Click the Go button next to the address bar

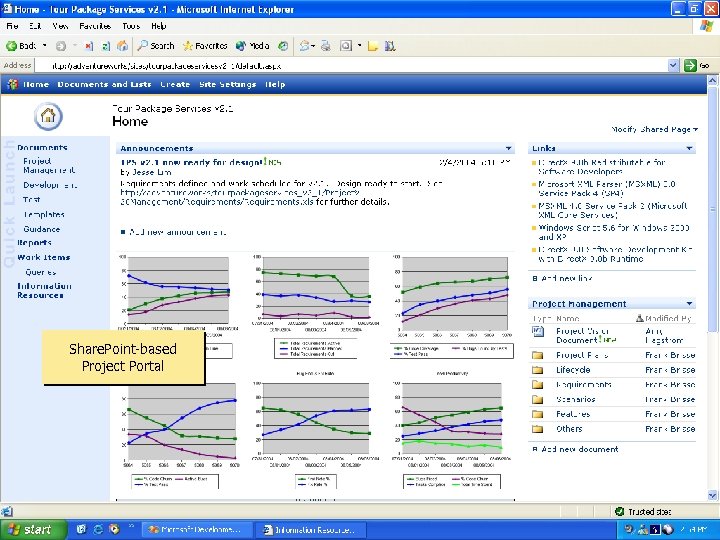pyautogui.click(x=697, y=66)
